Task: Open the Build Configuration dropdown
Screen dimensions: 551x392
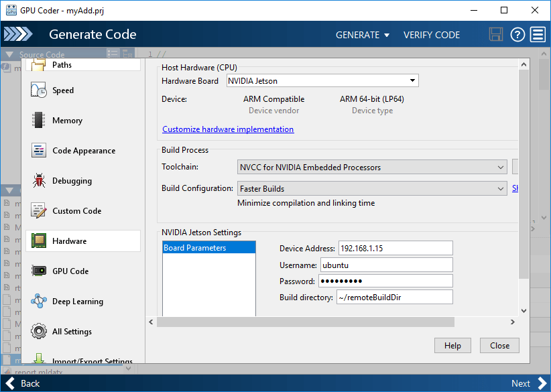Action: (500, 188)
